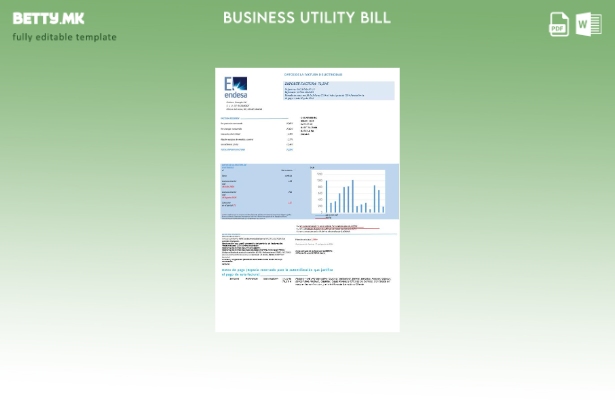Viewport: 615px width, 400px height.
Task: Click the invoice summary list section
Action: point(257,134)
